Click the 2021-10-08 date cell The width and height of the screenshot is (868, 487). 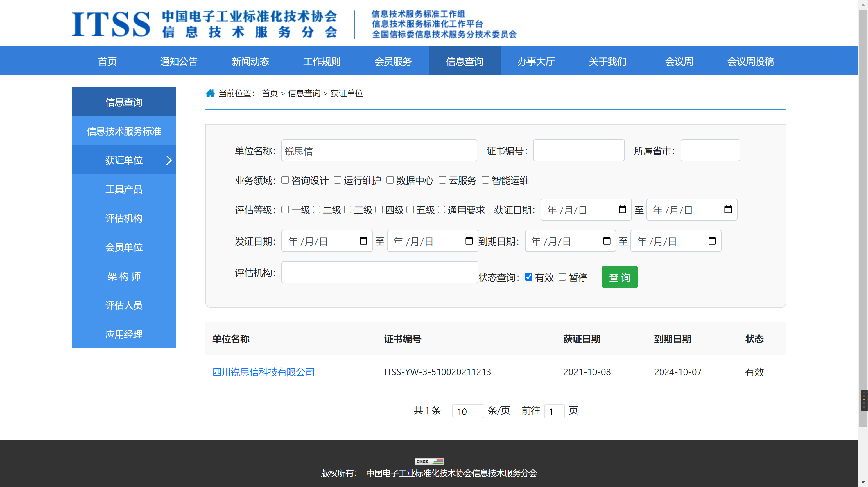587,372
